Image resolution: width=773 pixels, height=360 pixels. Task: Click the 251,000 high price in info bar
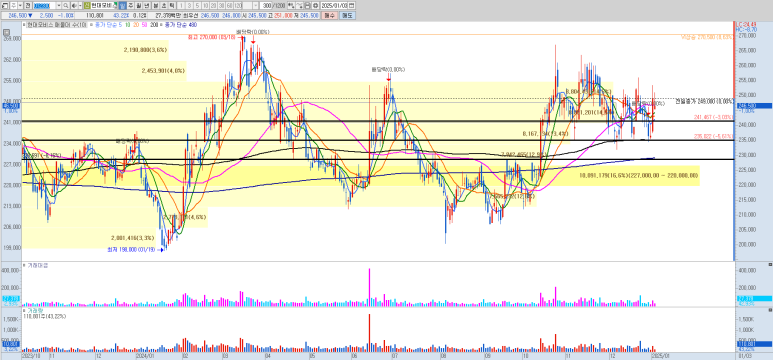tap(282, 16)
